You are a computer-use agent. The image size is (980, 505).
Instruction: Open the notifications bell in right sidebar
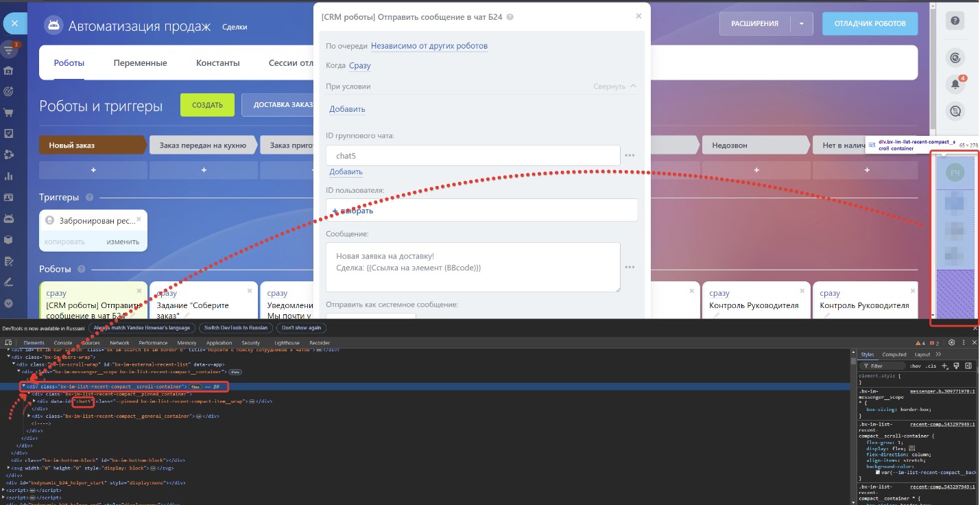(954, 84)
